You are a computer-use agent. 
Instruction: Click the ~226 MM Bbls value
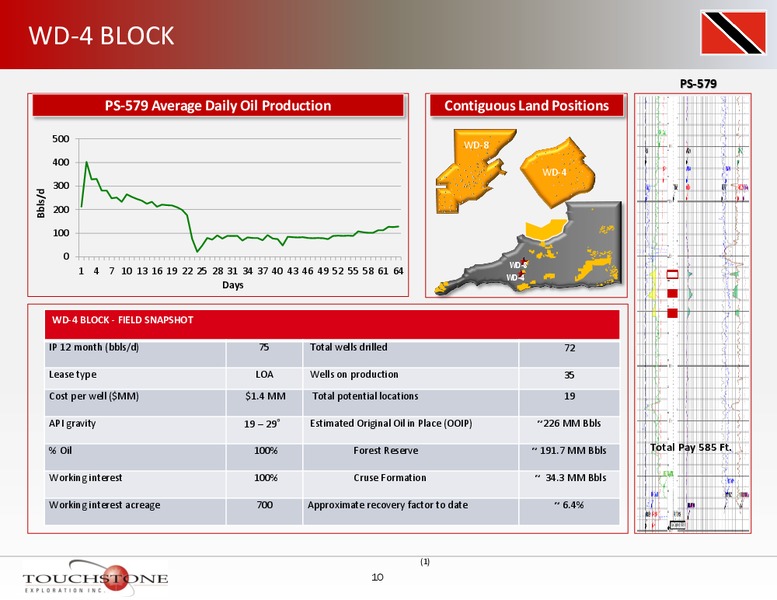tap(569, 424)
